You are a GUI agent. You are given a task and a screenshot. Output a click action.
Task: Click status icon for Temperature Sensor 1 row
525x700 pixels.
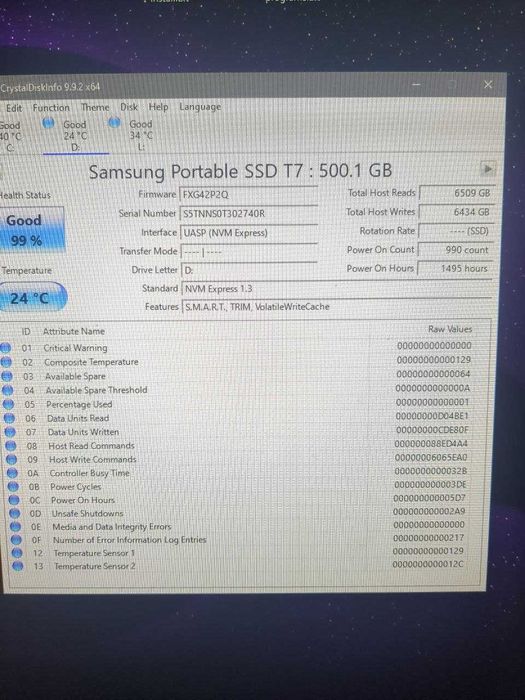tap(17, 553)
